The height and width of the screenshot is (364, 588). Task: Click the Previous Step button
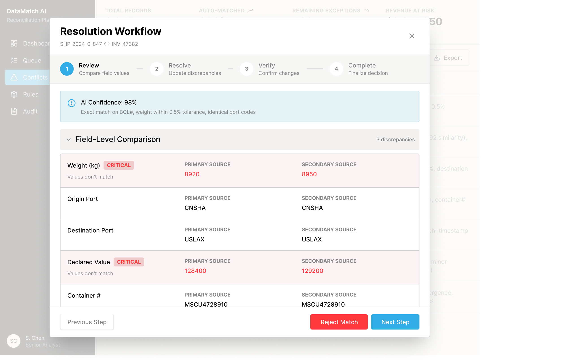(x=87, y=322)
